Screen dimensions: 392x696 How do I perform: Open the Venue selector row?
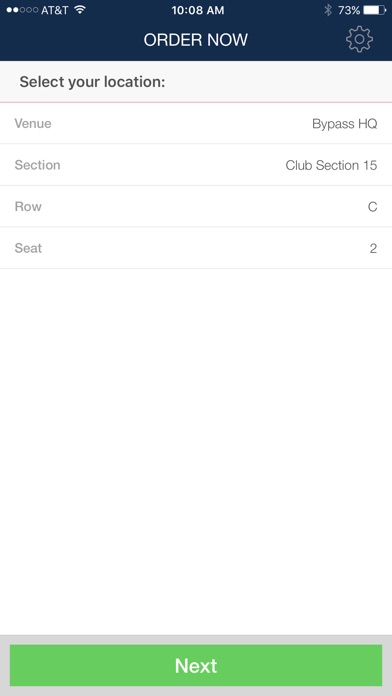click(196, 123)
